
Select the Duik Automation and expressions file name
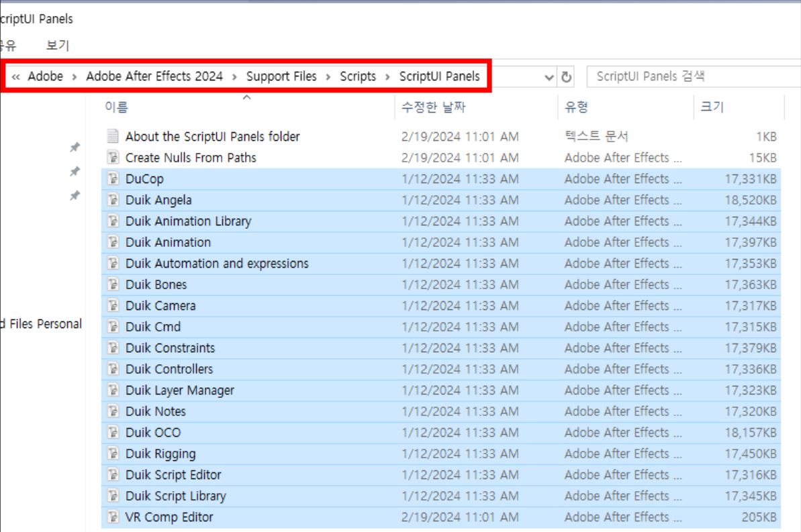point(217,264)
